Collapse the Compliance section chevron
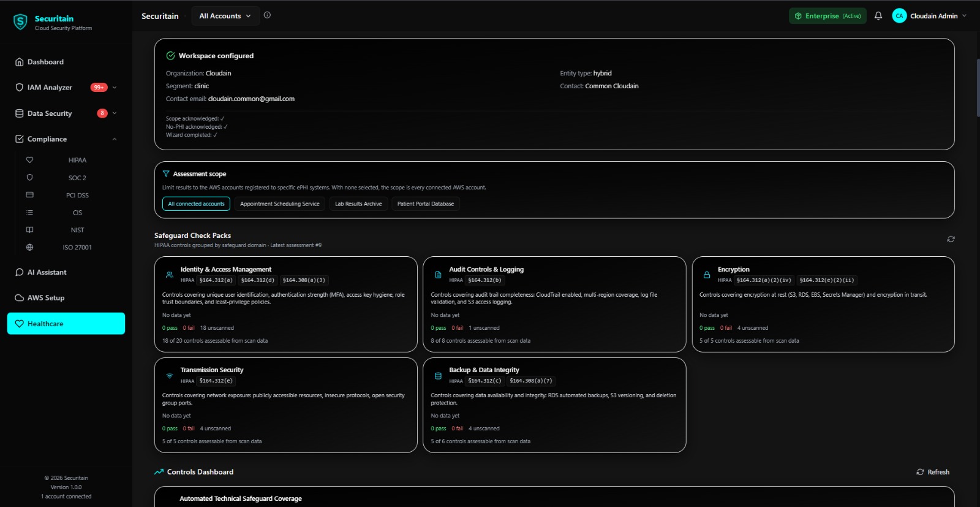 (115, 139)
